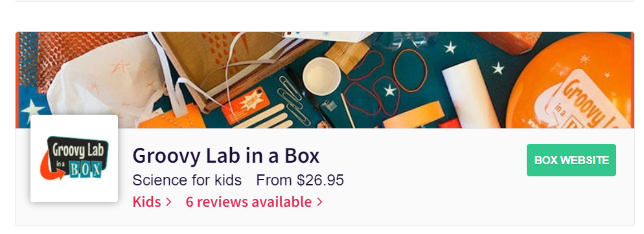Click the chevron after 6 reviews available

pyautogui.click(x=319, y=202)
